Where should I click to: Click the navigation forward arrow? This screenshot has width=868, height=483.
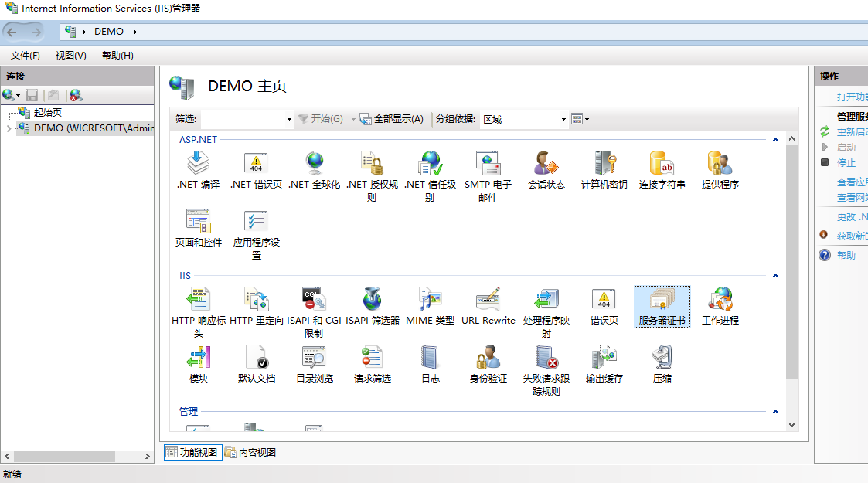(x=36, y=32)
